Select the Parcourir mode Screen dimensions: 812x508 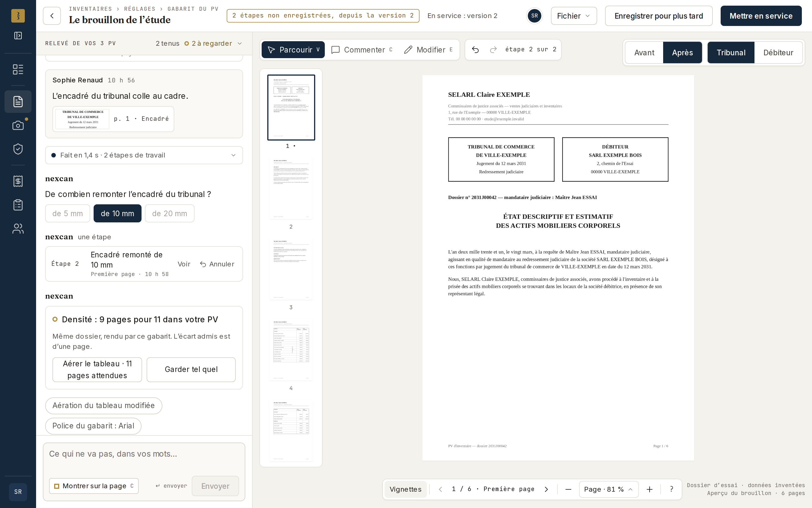coord(293,50)
